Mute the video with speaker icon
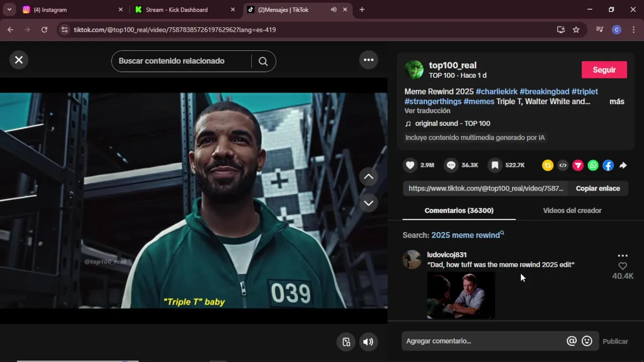 coord(368,342)
